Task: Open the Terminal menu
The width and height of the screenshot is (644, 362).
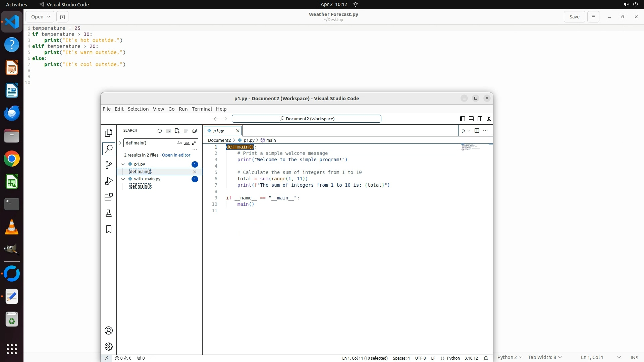Action: (x=202, y=109)
